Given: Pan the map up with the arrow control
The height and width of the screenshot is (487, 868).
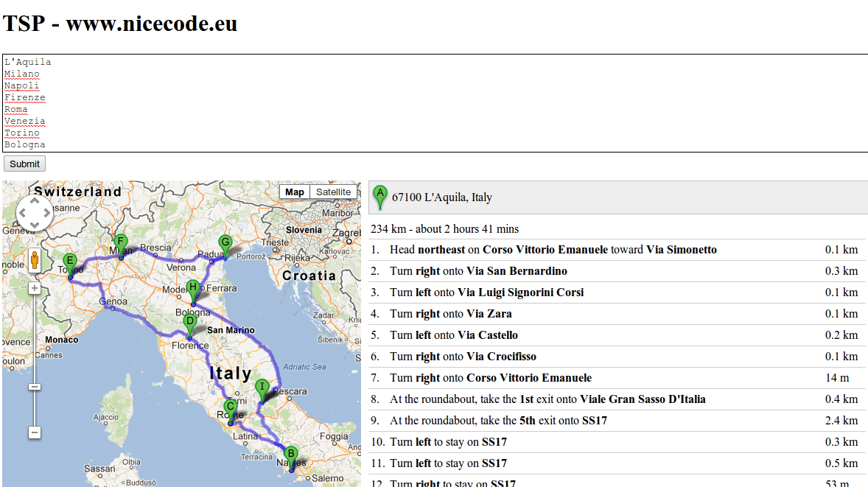Looking at the screenshot, I should tap(35, 200).
